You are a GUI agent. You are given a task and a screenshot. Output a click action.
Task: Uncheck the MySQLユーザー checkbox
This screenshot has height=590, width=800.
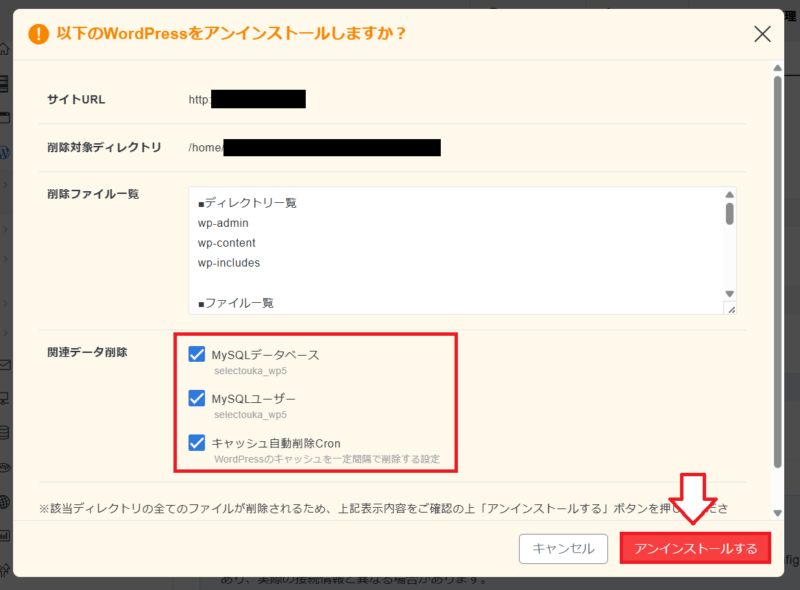tap(196, 398)
